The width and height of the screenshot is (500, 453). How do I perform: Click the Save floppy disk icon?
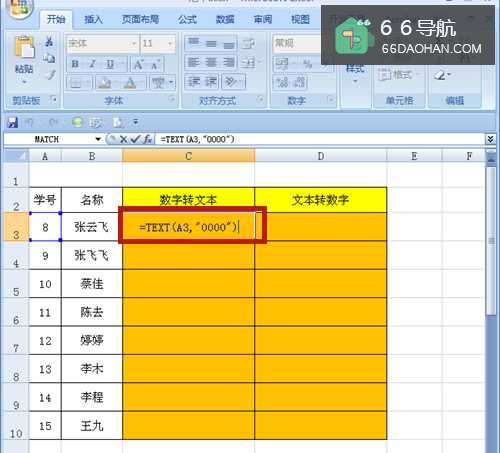pos(13,123)
